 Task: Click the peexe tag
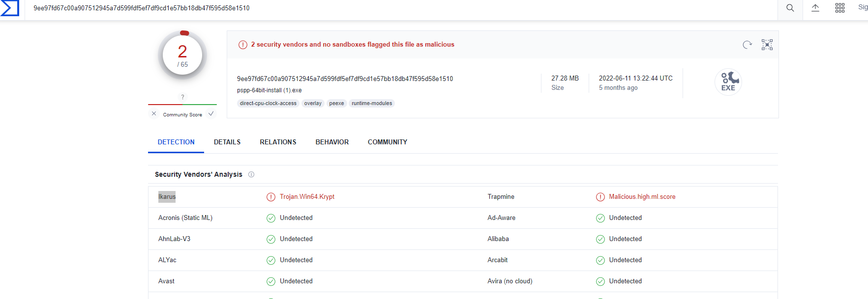tap(336, 103)
